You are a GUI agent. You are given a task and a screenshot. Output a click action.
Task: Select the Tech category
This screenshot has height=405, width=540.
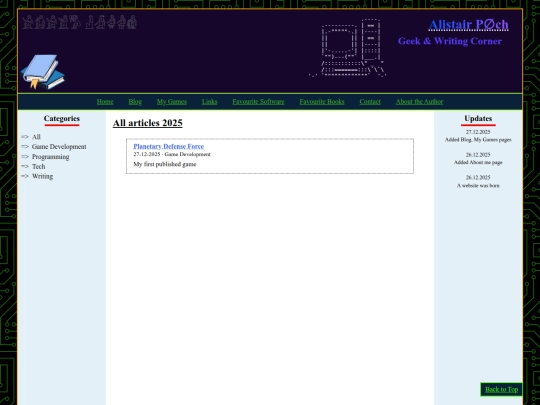coord(38,166)
